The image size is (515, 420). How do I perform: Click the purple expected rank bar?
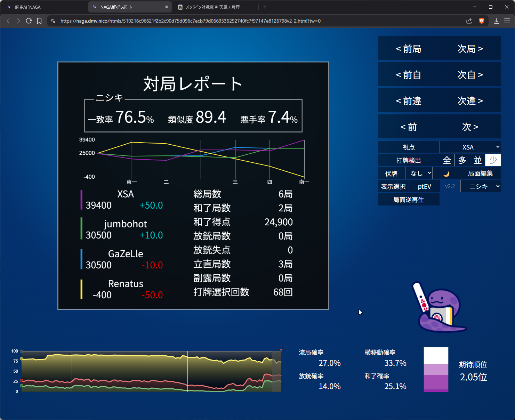tap(436, 382)
